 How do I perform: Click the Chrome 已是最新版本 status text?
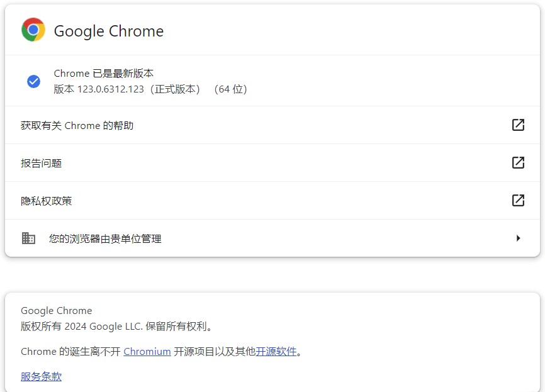104,74
